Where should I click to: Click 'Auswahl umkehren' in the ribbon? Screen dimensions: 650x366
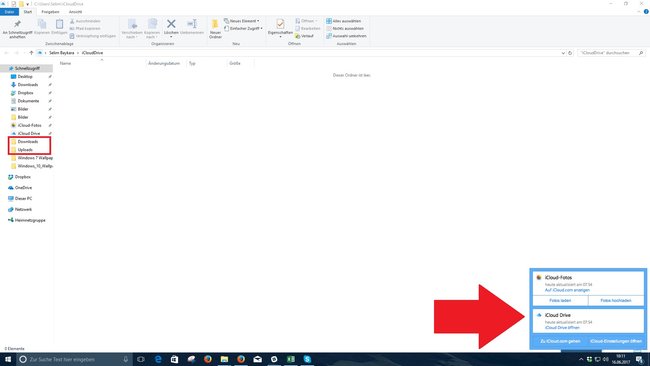347,36
